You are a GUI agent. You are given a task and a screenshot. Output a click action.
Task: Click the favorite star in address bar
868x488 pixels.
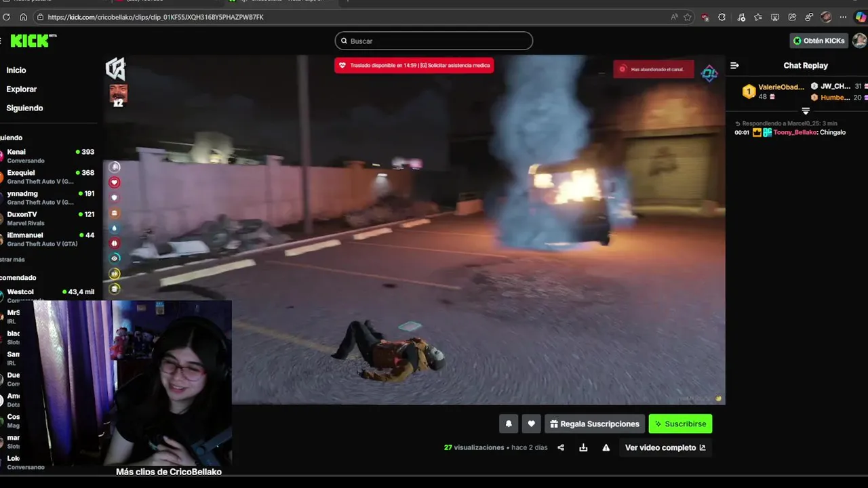click(x=688, y=17)
